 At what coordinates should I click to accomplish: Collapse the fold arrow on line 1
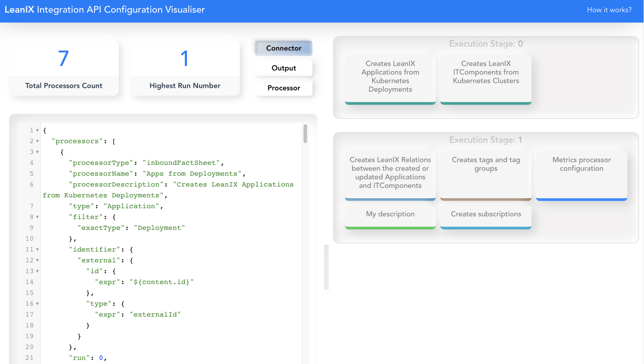(37, 130)
